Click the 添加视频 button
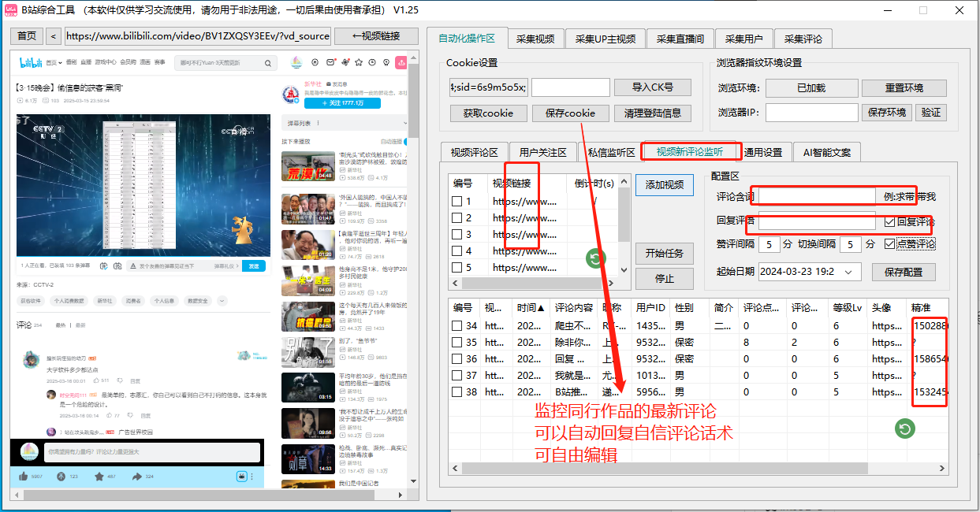The image size is (980, 512). pos(664,184)
